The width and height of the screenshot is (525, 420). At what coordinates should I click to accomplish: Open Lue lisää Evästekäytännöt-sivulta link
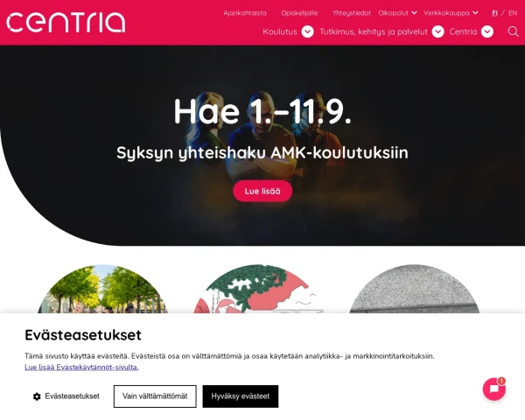[x=81, y=367]
